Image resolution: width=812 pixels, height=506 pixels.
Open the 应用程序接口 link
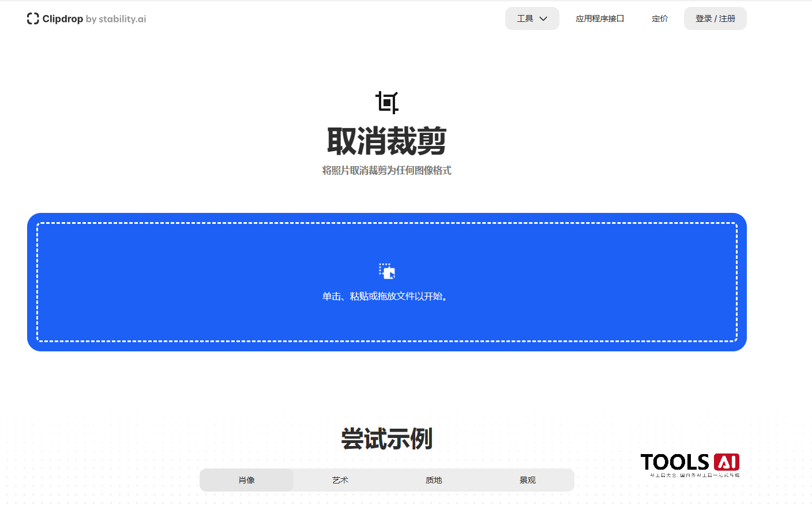click(x=600, y=18)
